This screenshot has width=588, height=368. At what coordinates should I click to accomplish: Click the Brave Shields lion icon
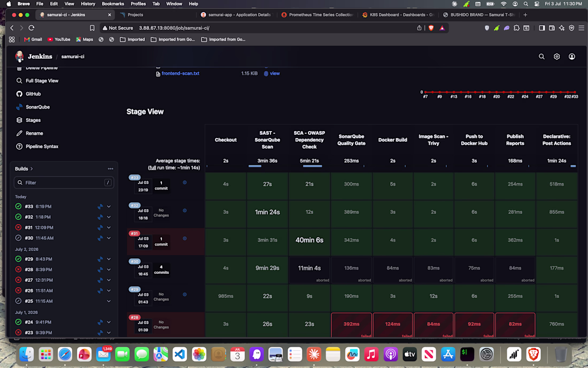tap(431, 28)
